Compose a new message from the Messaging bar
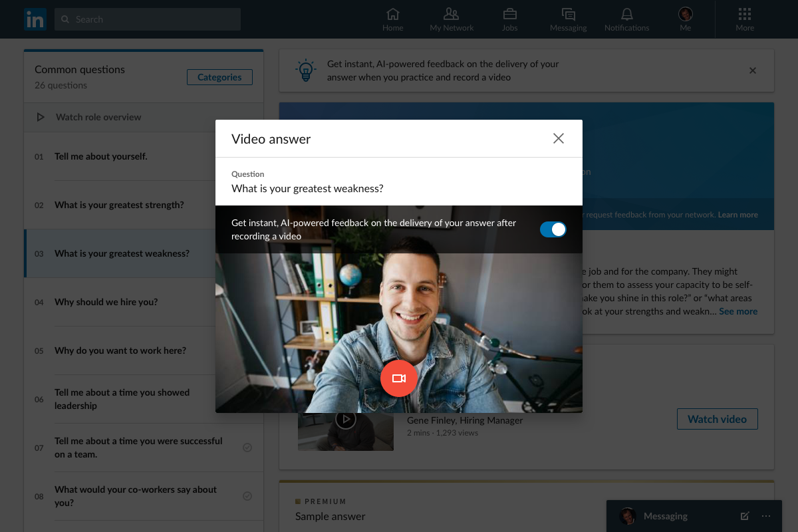This screenshot has height=532, width=798. click(744, 515)
